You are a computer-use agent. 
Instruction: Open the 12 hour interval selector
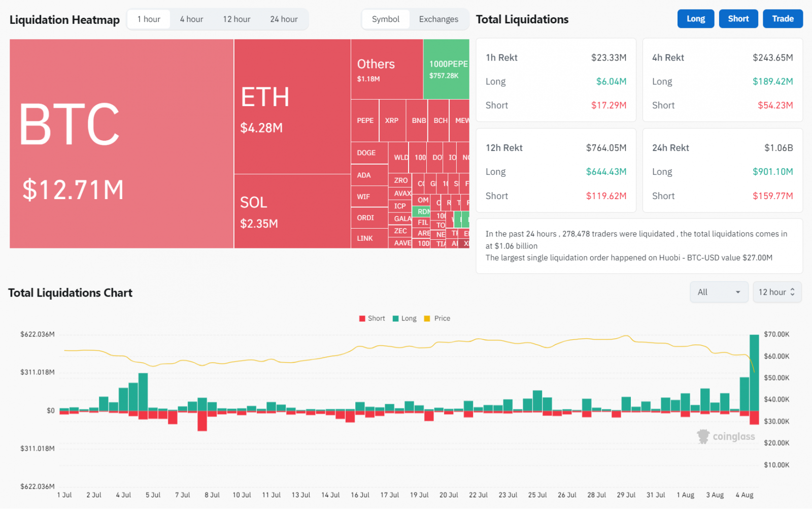[776, 292]
